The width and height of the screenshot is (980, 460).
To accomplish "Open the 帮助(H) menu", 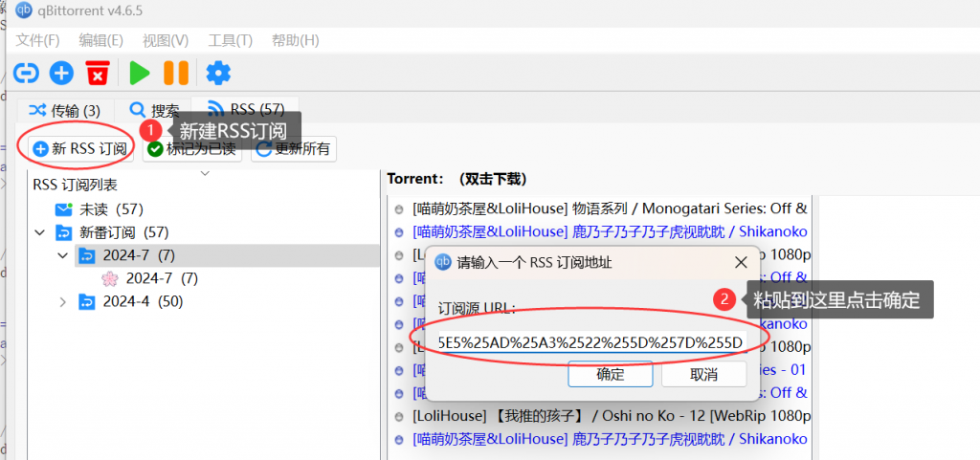I will 295,40.
